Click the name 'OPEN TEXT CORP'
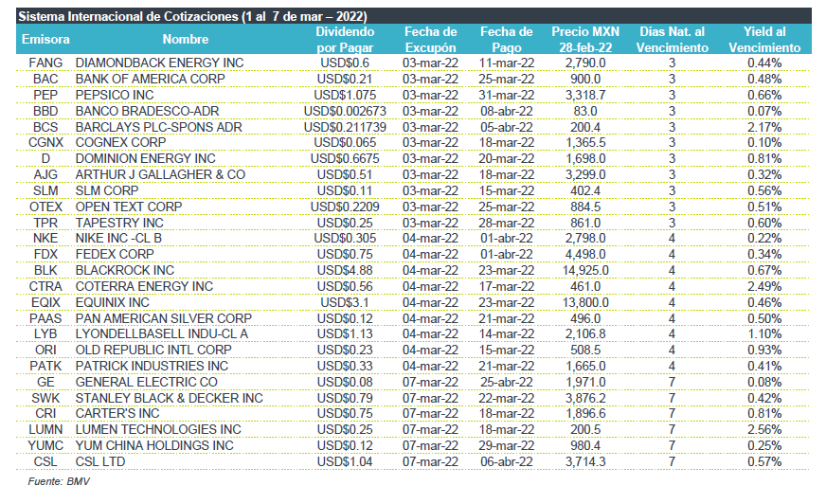The width and height of the screenshot is (826, 504). point(129,207)
